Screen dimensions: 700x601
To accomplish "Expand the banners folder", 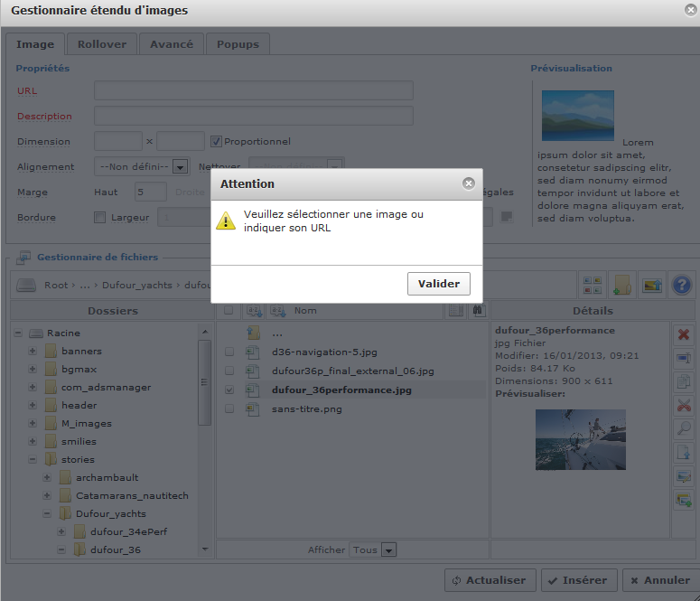I will click(33, 351).
